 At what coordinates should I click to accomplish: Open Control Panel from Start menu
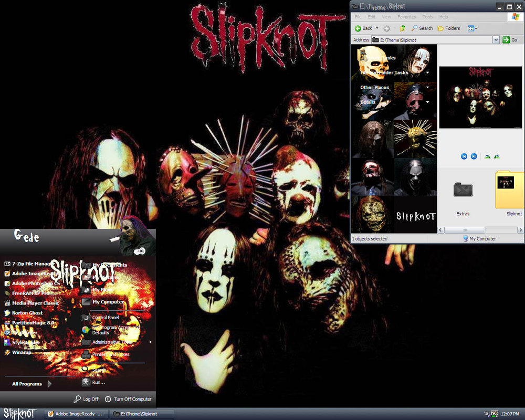105,318
